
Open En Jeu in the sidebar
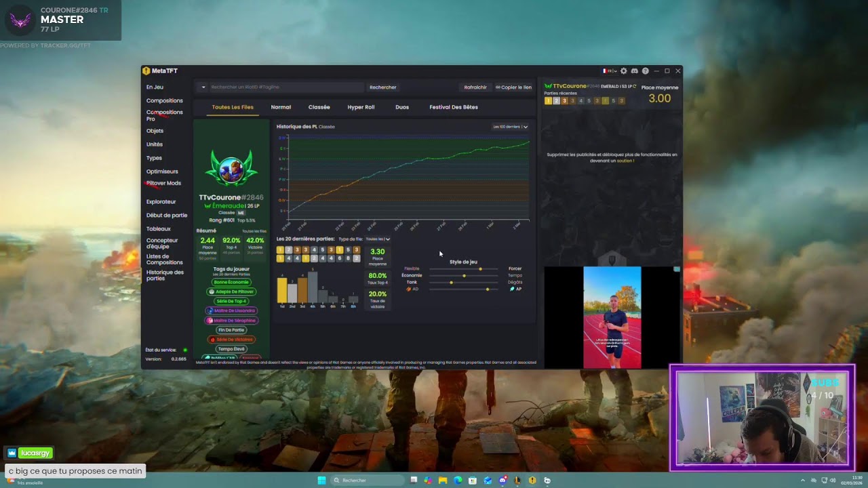coord(155,87)
